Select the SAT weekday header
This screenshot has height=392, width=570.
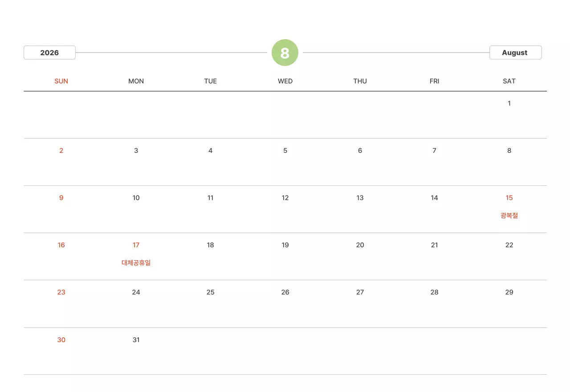coord(509,81)
